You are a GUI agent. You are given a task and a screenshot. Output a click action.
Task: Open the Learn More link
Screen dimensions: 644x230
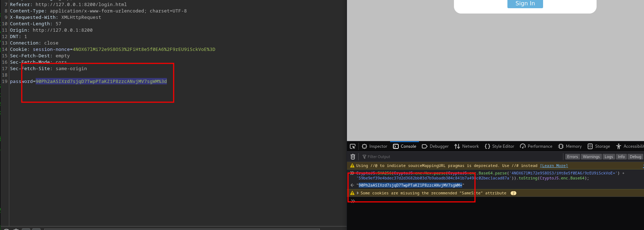pos(554,166)
